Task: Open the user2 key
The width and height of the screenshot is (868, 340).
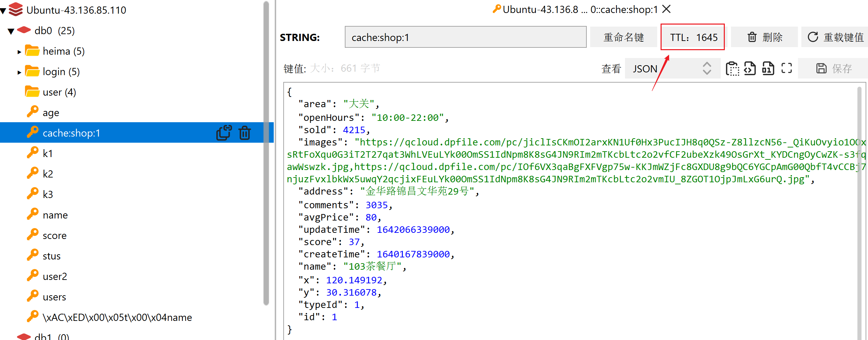Action: pyautogui.click(x=55, y=277)
